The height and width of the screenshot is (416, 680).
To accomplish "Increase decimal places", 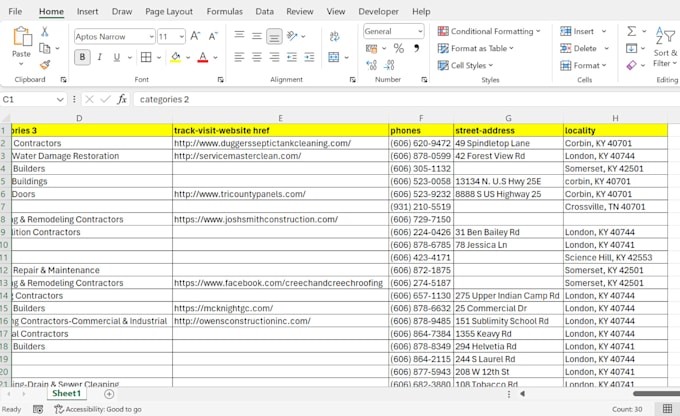I will 372,66.
